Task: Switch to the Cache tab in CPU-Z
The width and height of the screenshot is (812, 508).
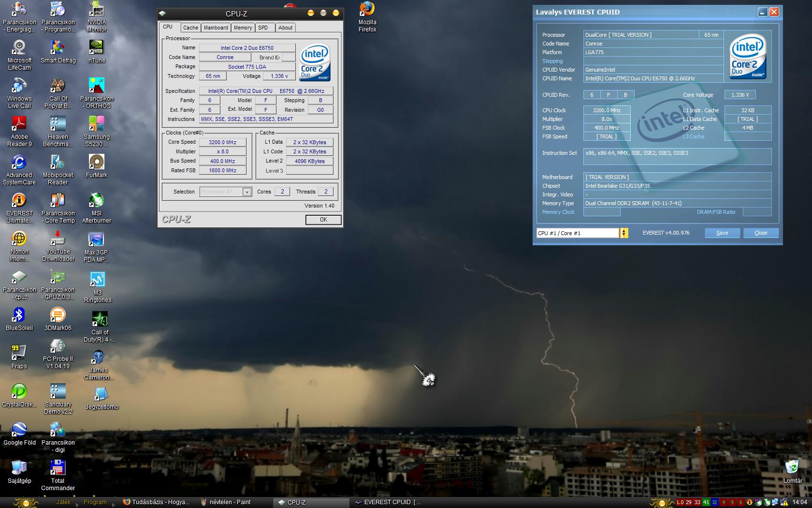Action: (190, 28)
